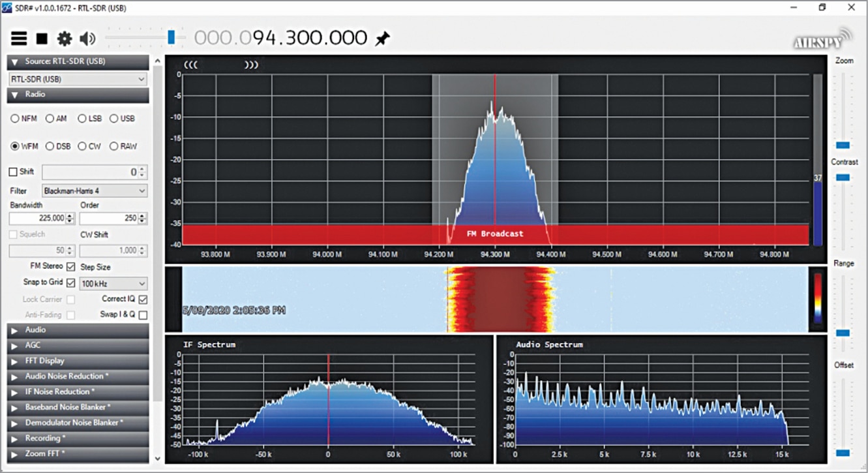868x473 pixels.
Task: Click the right band arrows above spectrum
Action: tap(251, 65)
